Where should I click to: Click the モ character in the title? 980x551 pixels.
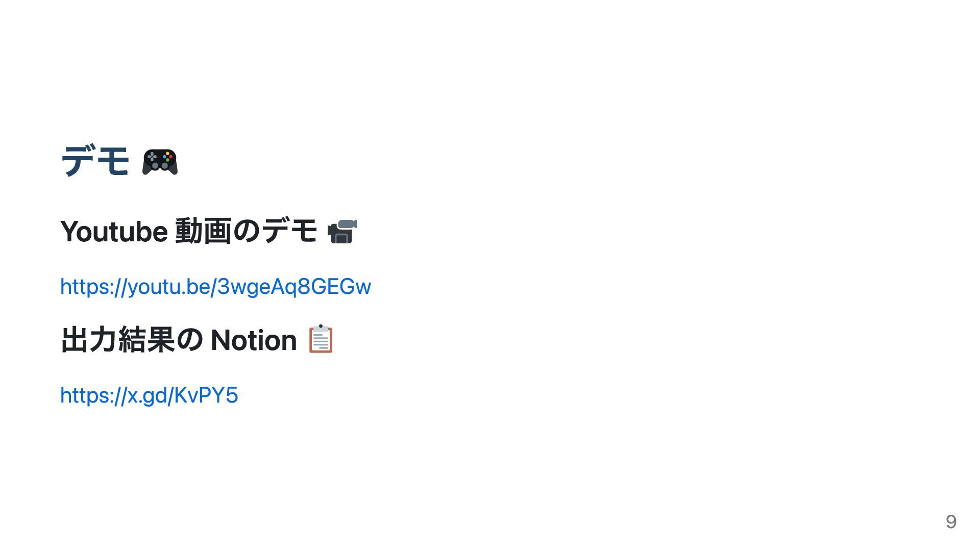point(113,161)
